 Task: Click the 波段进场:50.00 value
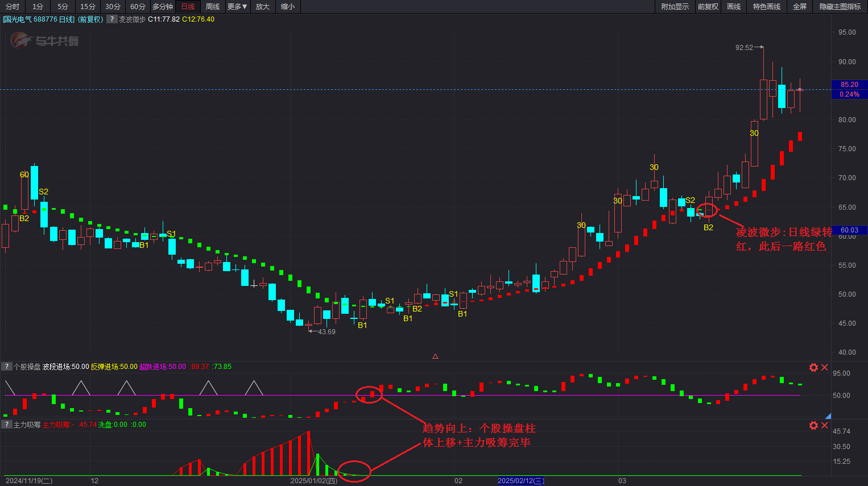(x=65, y=367)
